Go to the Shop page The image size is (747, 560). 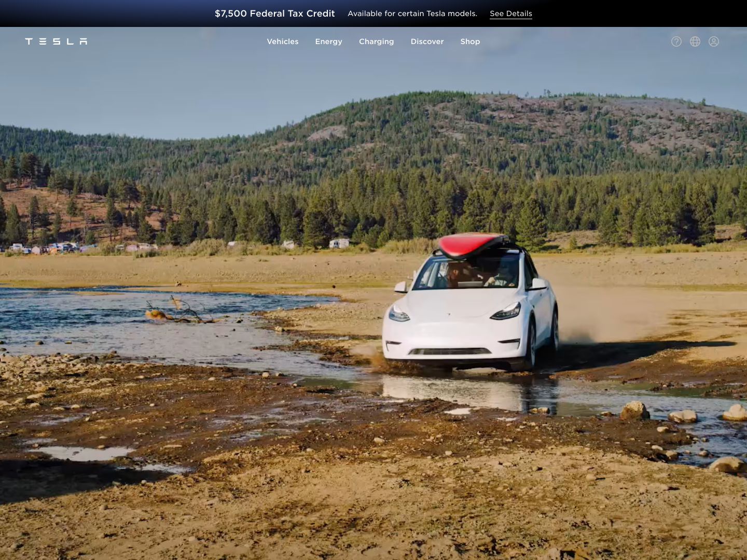[x=470, y=41]
